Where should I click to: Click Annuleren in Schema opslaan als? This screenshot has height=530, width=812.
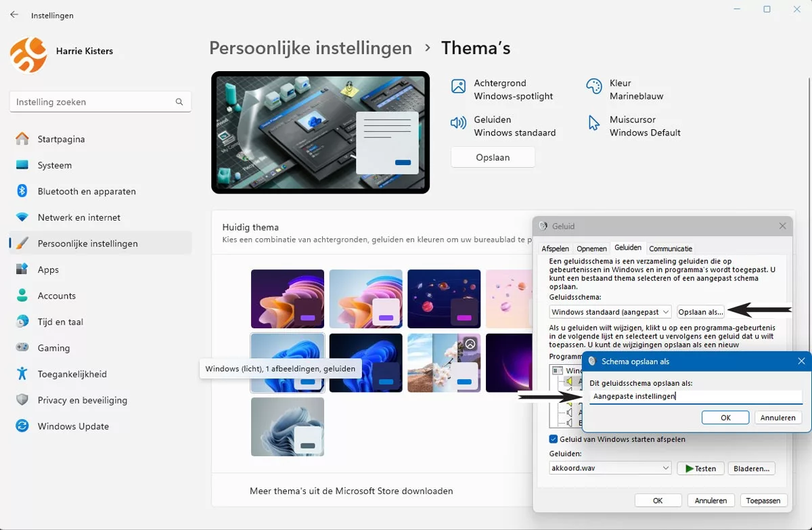tap(777, 418)
